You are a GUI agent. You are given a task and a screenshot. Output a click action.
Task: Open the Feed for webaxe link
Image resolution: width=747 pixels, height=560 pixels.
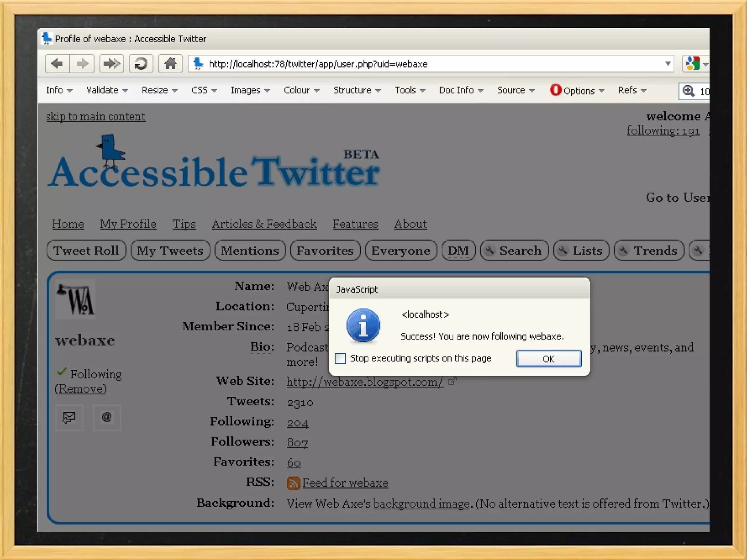pyautogui.click(x=345, y=483)
